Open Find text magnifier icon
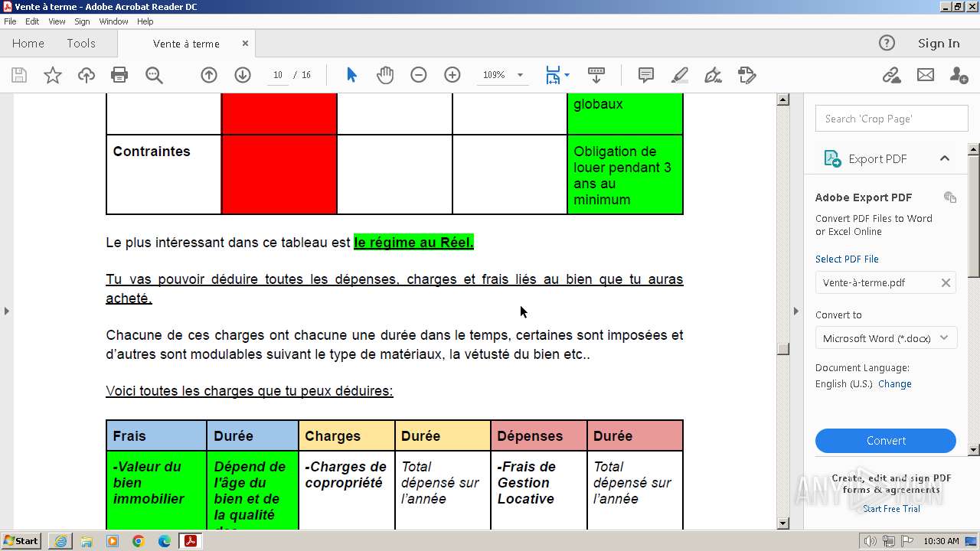980x551 pixels. [154, 75]
